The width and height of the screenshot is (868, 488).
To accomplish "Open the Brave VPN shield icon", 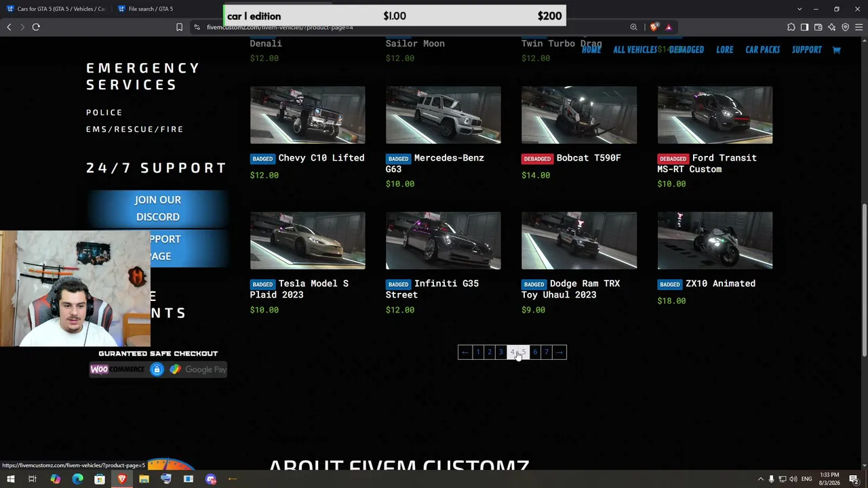I will (x=845, y=27).
